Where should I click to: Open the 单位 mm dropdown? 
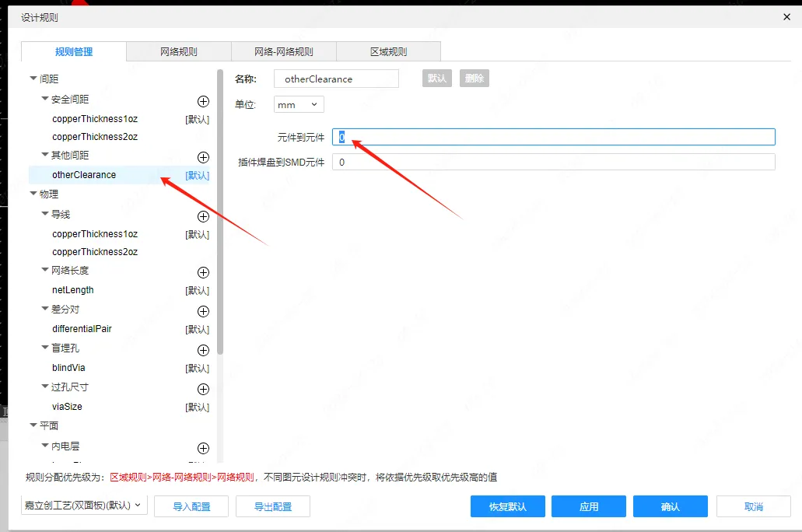click(x=299, y=104)
